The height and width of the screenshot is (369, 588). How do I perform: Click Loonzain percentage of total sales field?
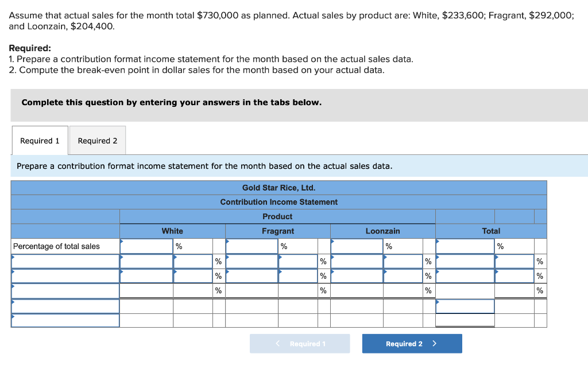click(x=357, y=246)
